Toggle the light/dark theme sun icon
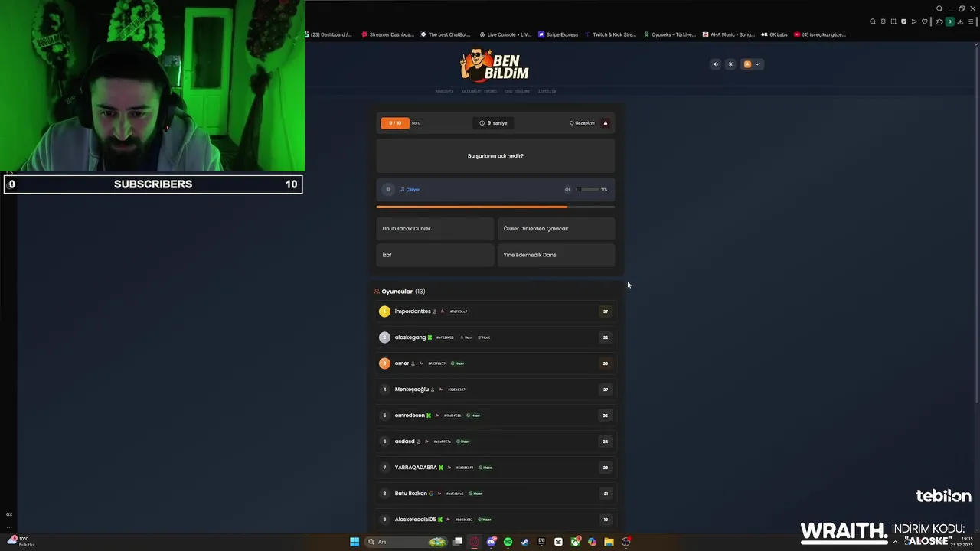980x551 pixels. pos(730,64)
